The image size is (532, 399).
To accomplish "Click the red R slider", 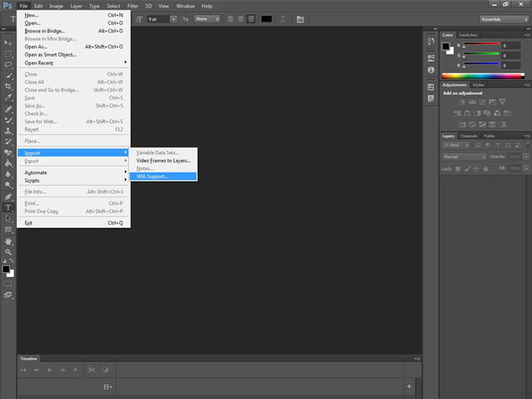I will [x=481, y=44].
